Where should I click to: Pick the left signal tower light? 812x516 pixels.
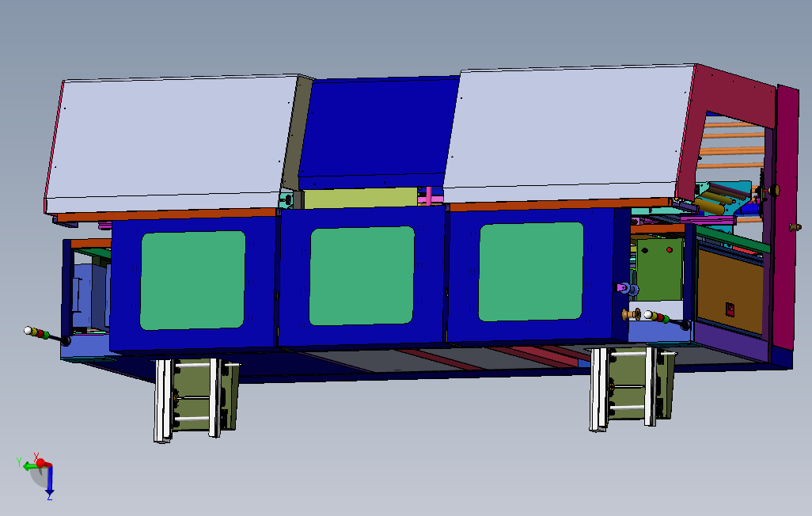click(47, 336)
